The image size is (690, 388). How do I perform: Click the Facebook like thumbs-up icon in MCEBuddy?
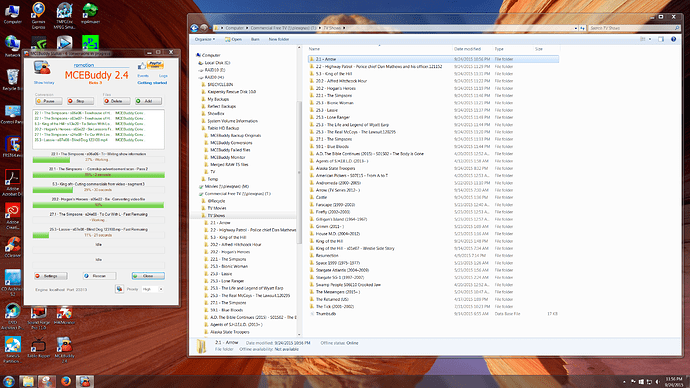pos(142,66)
